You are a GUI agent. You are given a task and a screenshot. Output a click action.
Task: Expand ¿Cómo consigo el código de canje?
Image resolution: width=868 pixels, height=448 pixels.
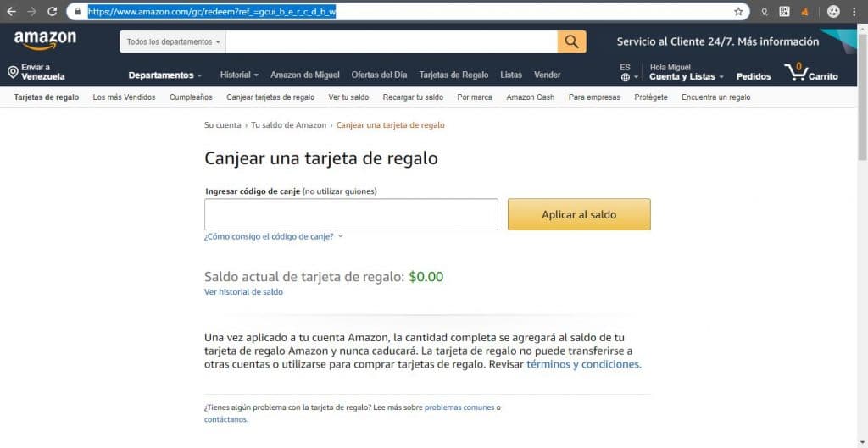[x=274, y=236]
